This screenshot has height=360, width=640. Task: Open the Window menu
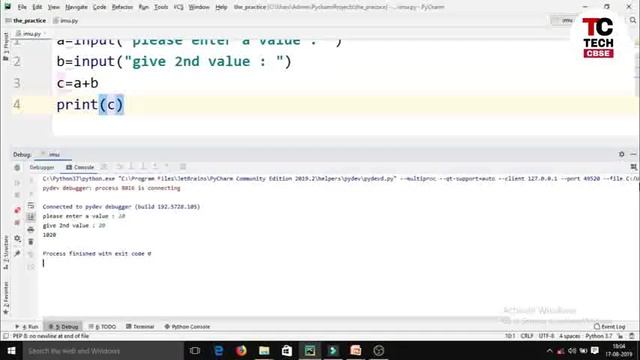point(199,7)
